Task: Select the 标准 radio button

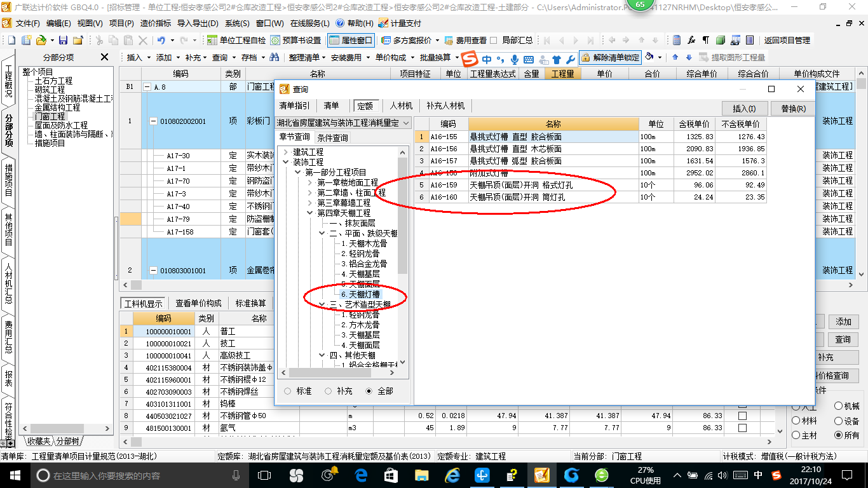Action: point(287,391)
